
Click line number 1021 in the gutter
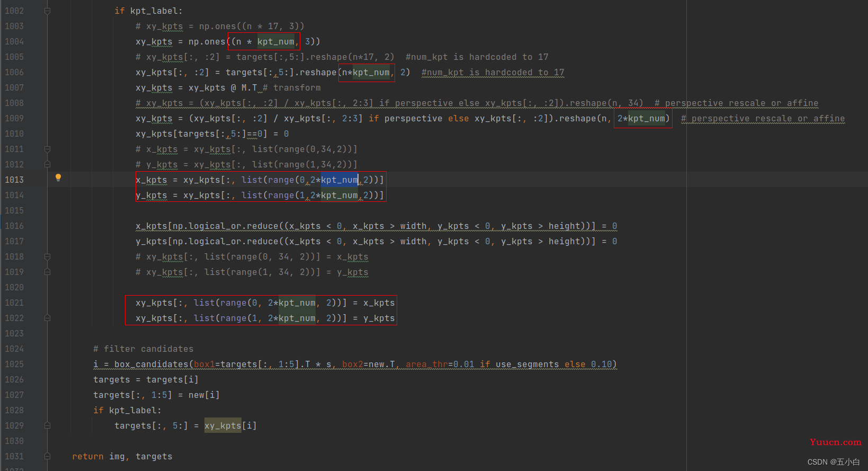click(14, 303)
